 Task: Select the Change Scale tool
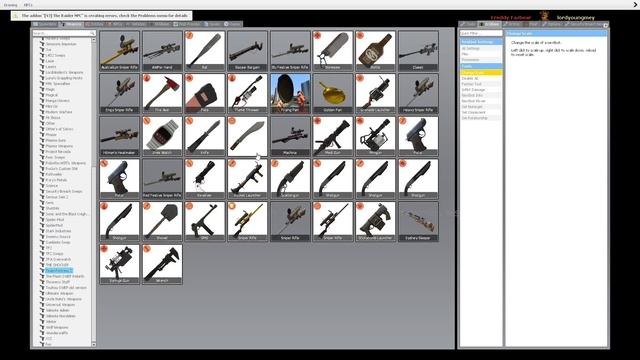[x=481, y=72]
